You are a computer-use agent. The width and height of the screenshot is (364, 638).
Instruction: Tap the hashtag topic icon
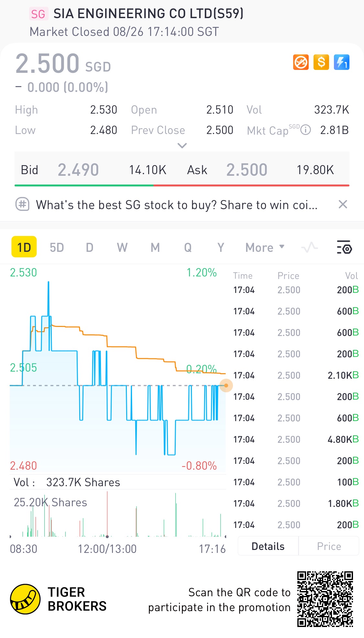coord(23,205)
